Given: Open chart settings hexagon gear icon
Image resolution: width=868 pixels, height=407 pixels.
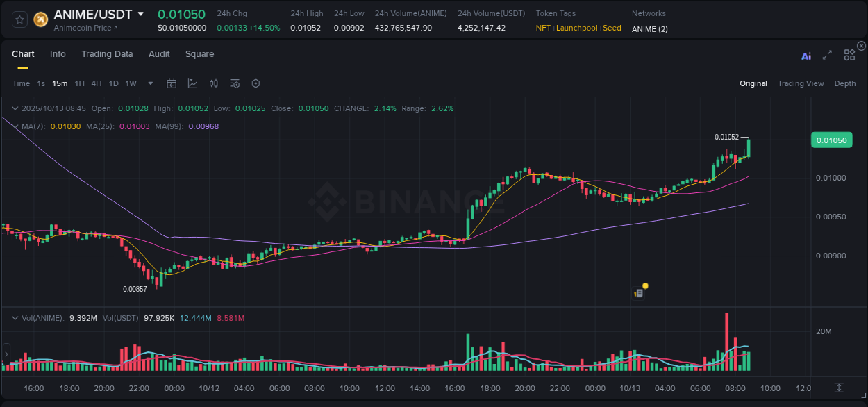Looking at the screenshot, I should tap(256, 83).
